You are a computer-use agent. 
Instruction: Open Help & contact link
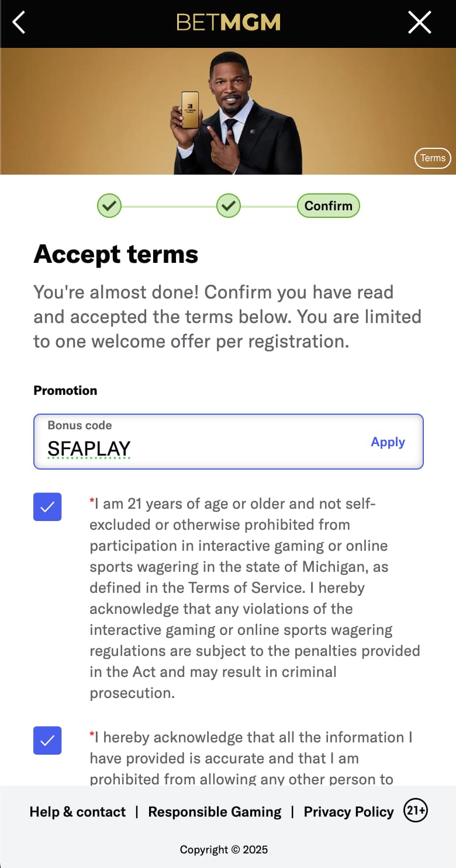pyautogui.click(x=78, y=812)
